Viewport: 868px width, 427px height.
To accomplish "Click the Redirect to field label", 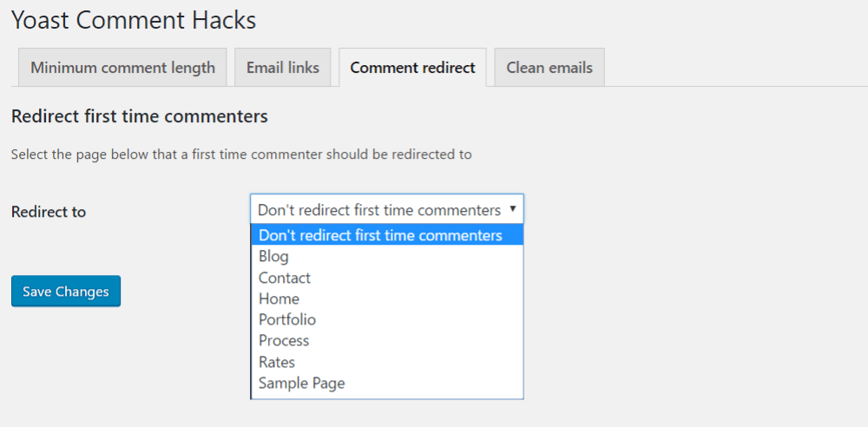I will [49, 212].
